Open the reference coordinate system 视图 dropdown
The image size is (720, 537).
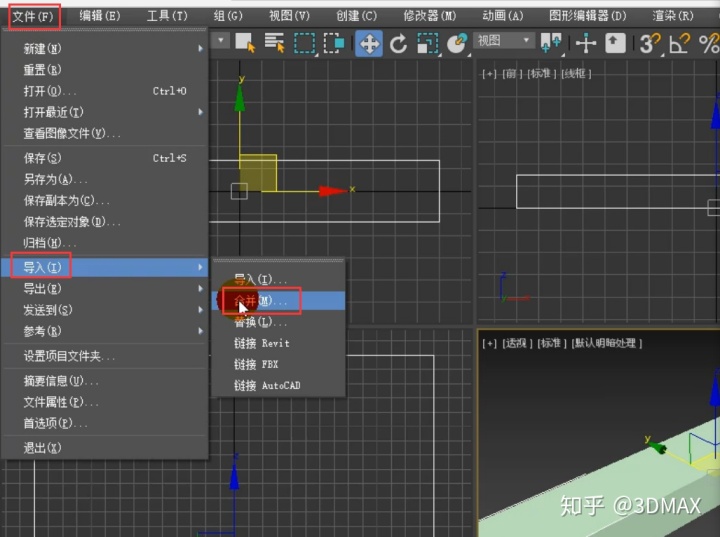coord(504,40)
